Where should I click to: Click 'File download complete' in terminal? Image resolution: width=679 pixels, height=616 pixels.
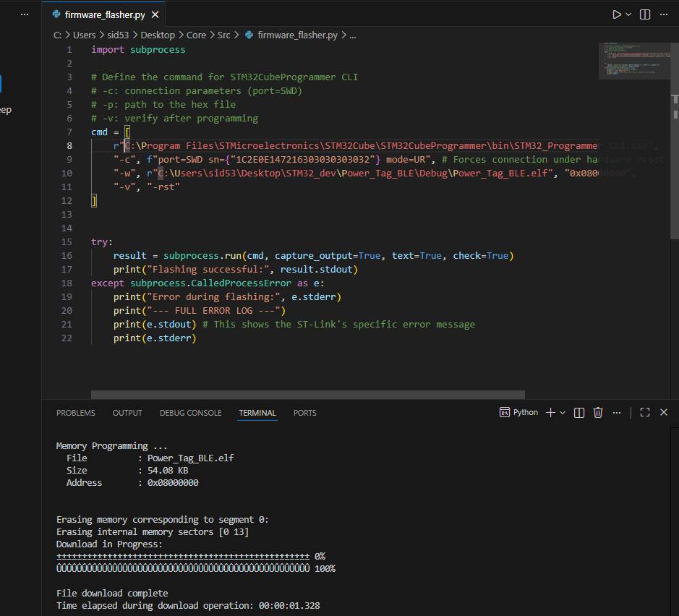[x=112, y=594]
